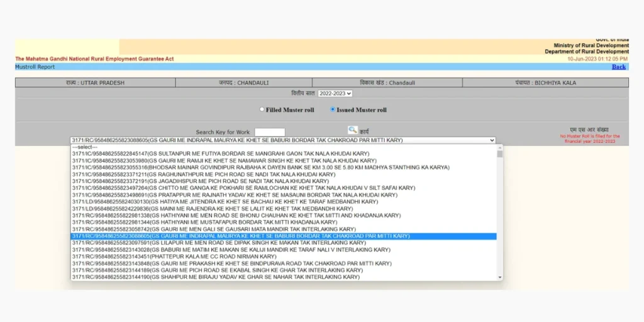This screenshot has width=644, height=322.
Task: Click the red No Muster Roll filled message
Action: (x=590, y=138)
